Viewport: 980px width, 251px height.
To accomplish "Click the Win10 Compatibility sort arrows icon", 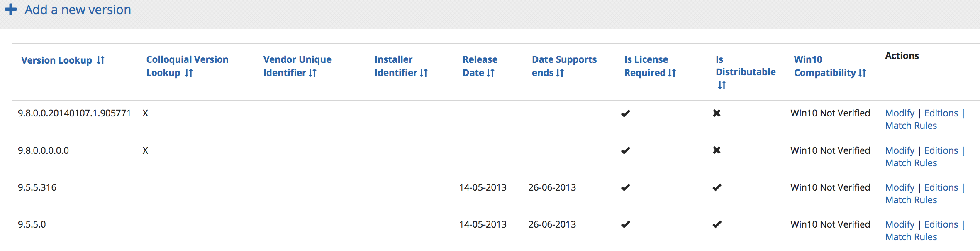I will [x=862, y=73].
